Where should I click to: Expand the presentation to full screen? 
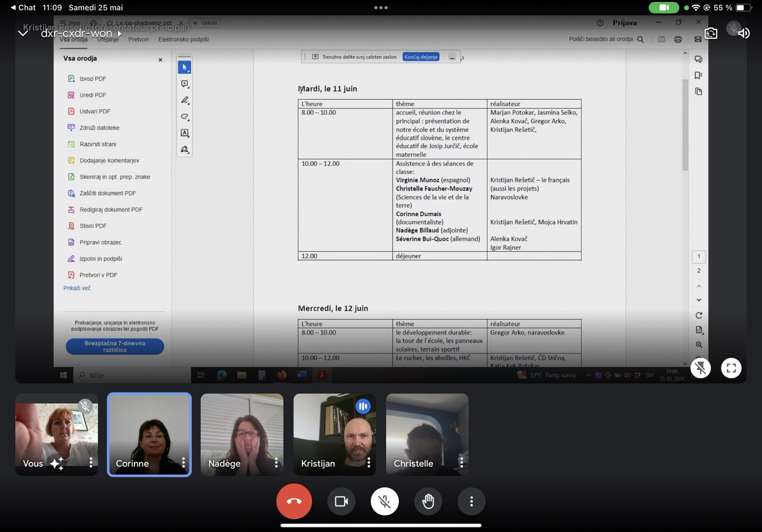pos(732,368)
